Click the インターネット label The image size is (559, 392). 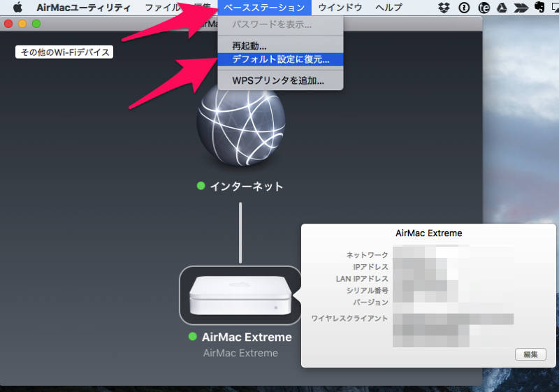point(247,186)
